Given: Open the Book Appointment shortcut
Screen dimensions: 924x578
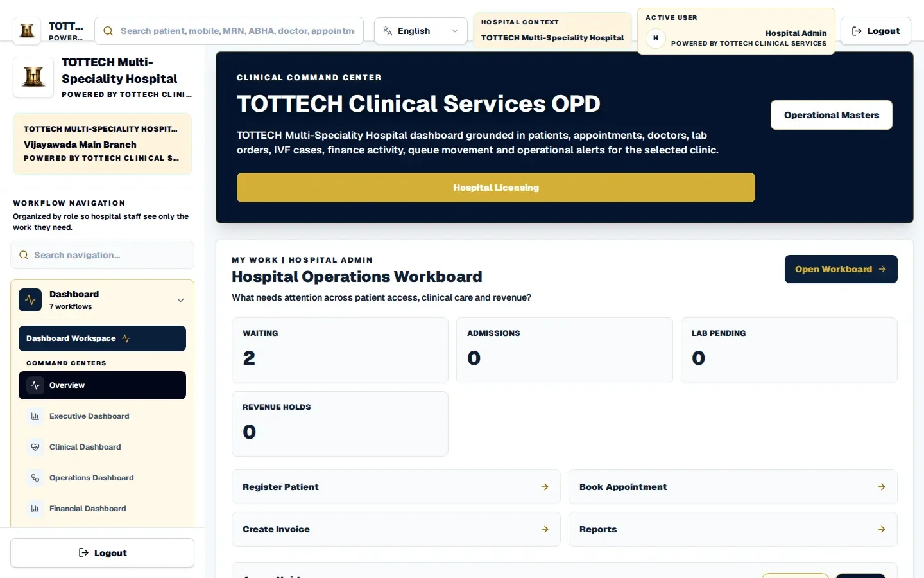Looking at the screenshot, I should coord(733,487).
